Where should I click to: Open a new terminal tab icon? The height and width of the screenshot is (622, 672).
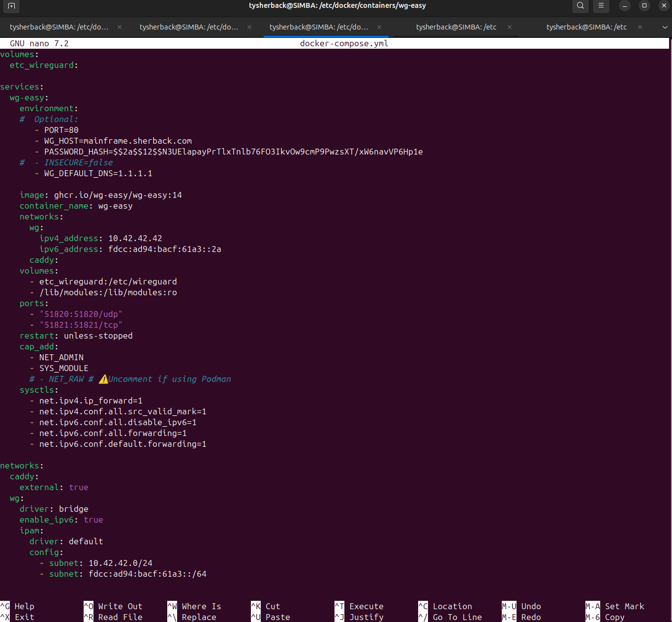coord(11,6)
